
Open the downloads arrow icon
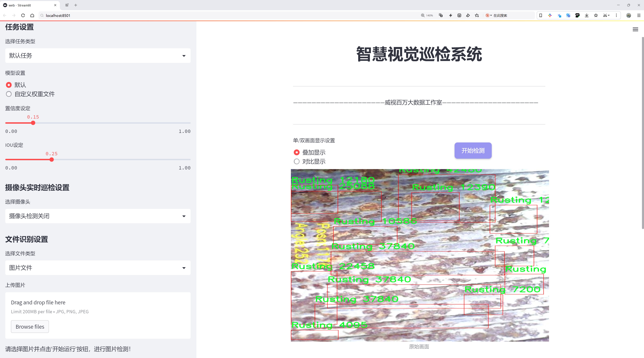tap(587, 16)
